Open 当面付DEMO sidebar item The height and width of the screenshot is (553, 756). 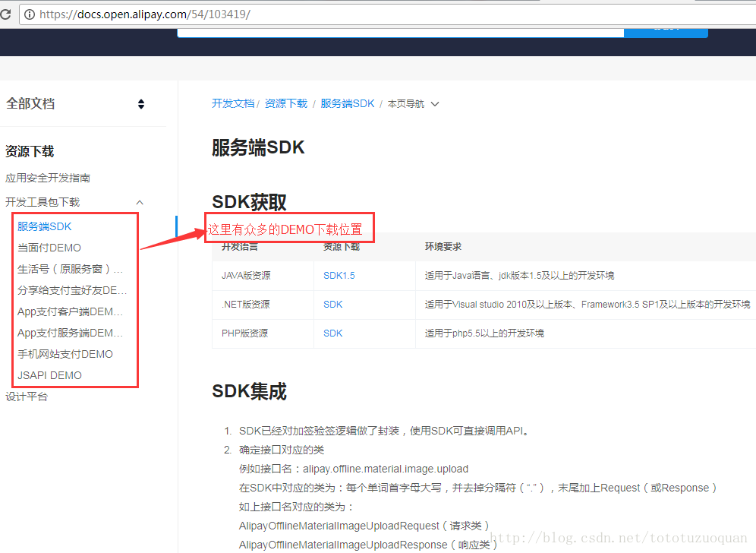coord(49,248)
